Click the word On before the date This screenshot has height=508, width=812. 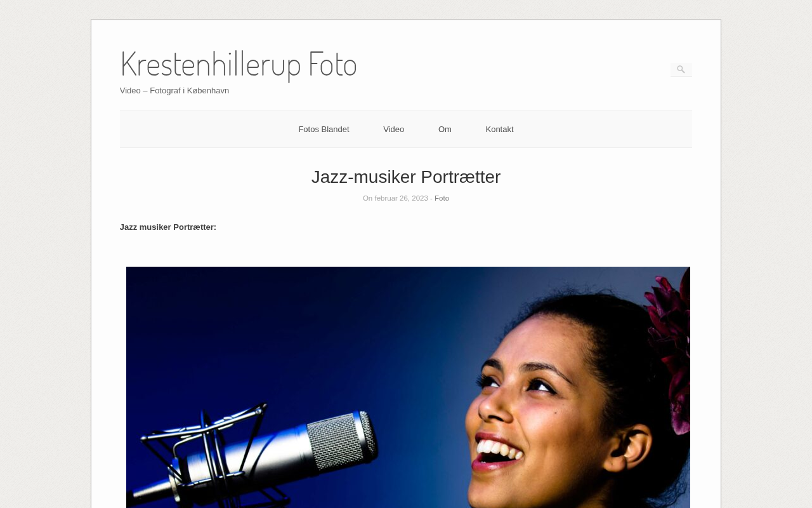point(367,198)
